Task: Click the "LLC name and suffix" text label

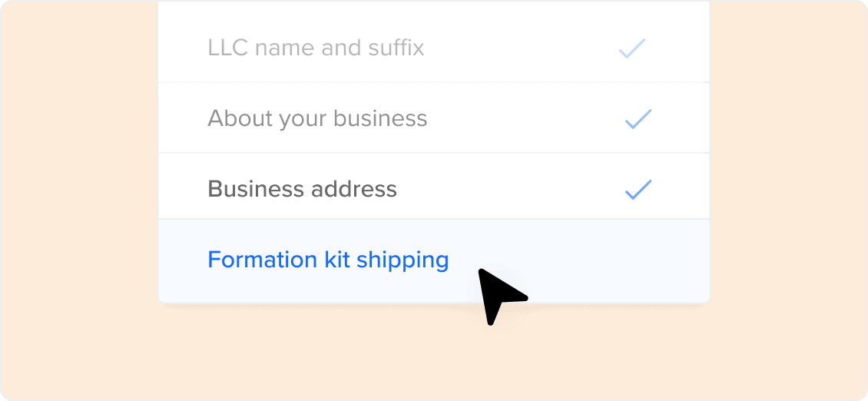Action: coord(316,48)
